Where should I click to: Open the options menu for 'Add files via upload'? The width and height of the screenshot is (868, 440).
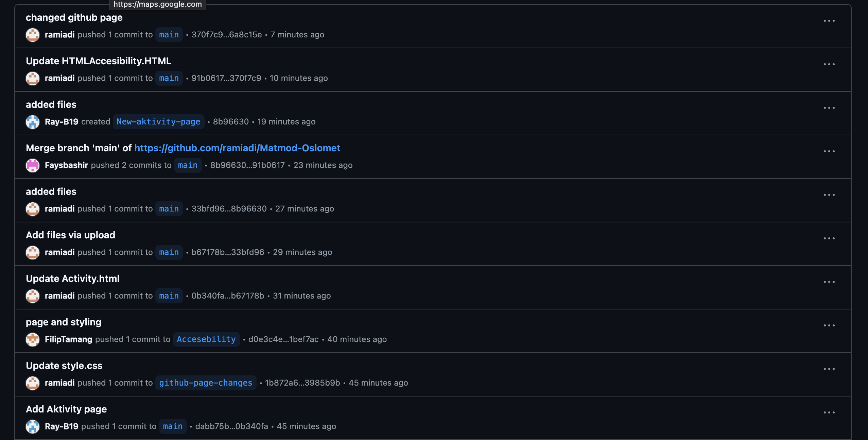coord(829,238)
